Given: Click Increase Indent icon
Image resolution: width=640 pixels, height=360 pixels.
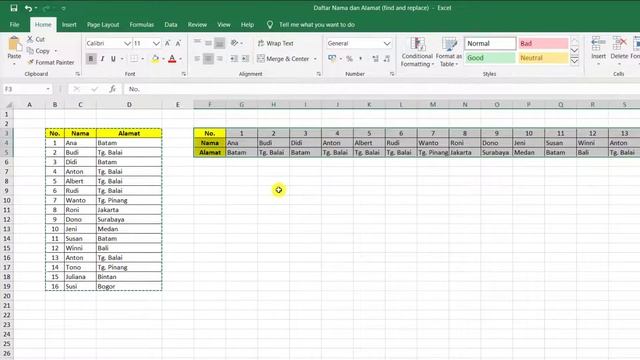Looking at the screenshot, I should click(245, 59).
